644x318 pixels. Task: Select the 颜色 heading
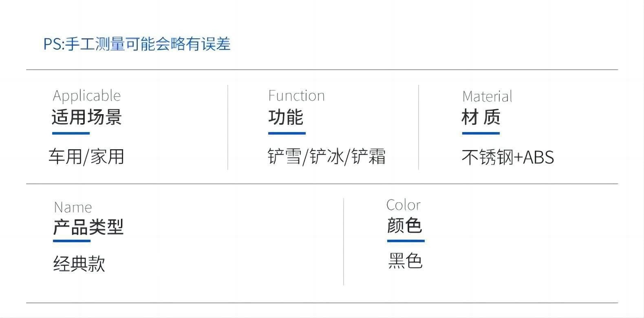tap(405, 225)
